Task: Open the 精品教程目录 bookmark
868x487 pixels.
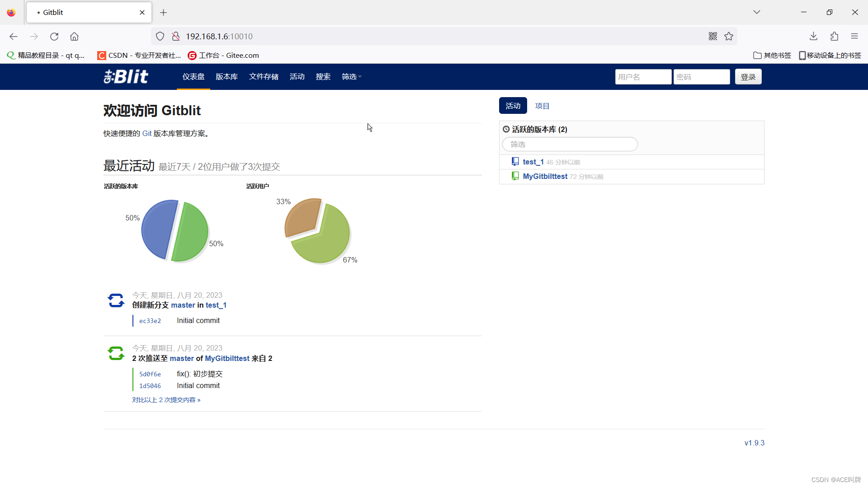Action: pyautogui.click(x=46, y=56)
